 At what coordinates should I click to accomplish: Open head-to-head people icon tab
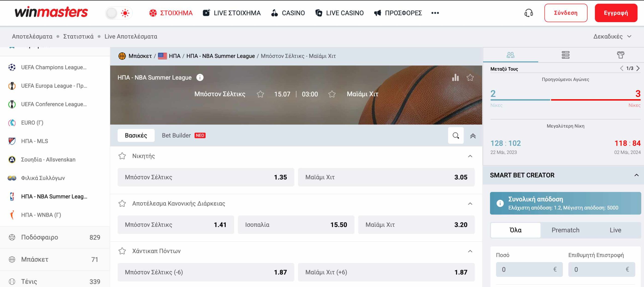point(510,55)
